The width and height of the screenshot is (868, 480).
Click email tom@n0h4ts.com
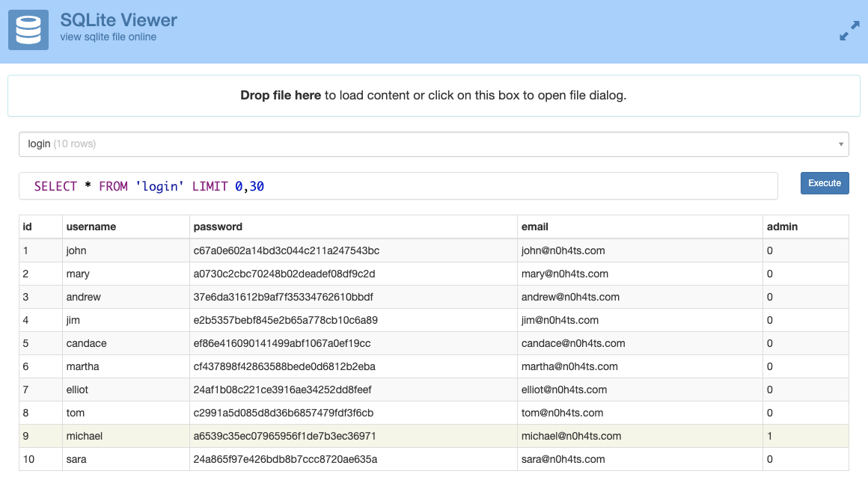562,413
